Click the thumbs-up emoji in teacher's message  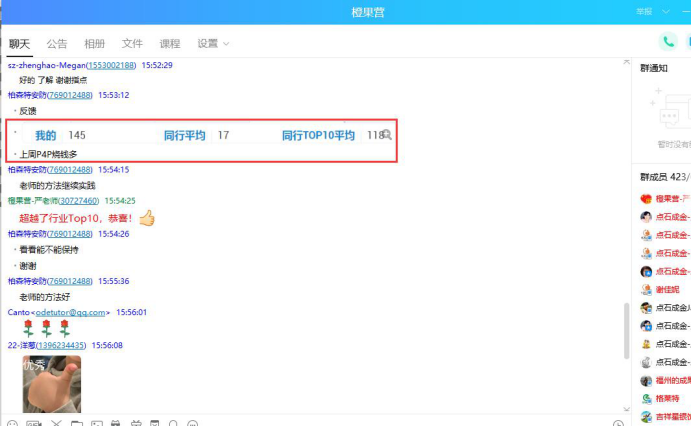pos(147,218)
